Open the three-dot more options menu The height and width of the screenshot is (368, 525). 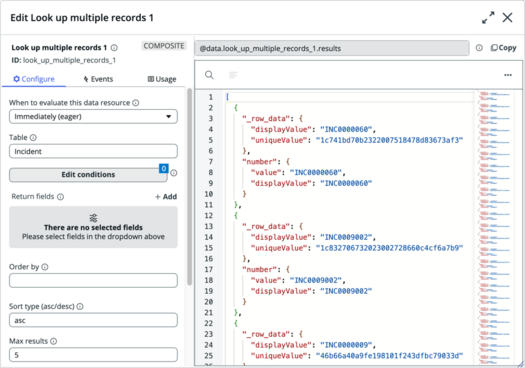coord(508,75)
